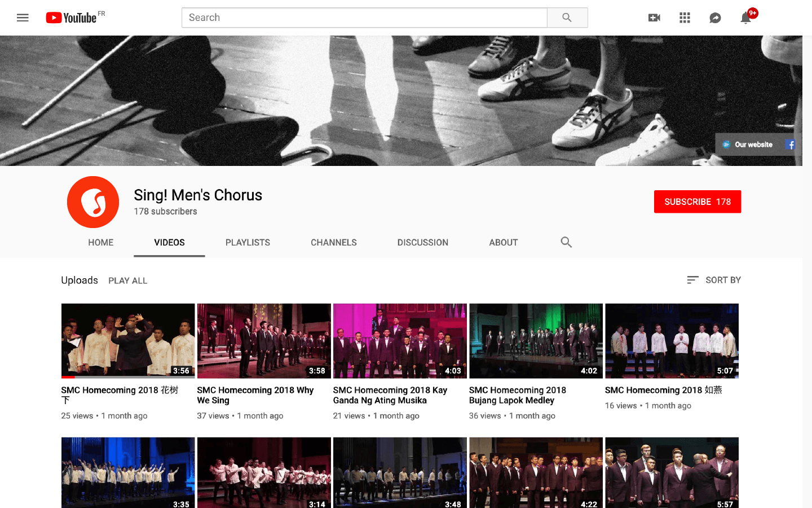The width and height of the screenshot is (812, 508).
Task: Open the hamburger guide menu
Action: click(x=23, y=17)
